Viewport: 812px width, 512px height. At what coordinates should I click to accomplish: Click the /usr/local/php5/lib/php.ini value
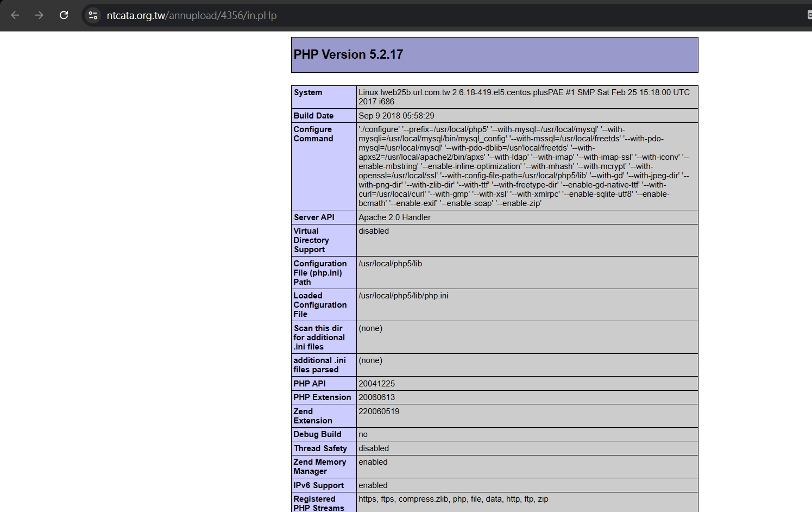[403, 296]
